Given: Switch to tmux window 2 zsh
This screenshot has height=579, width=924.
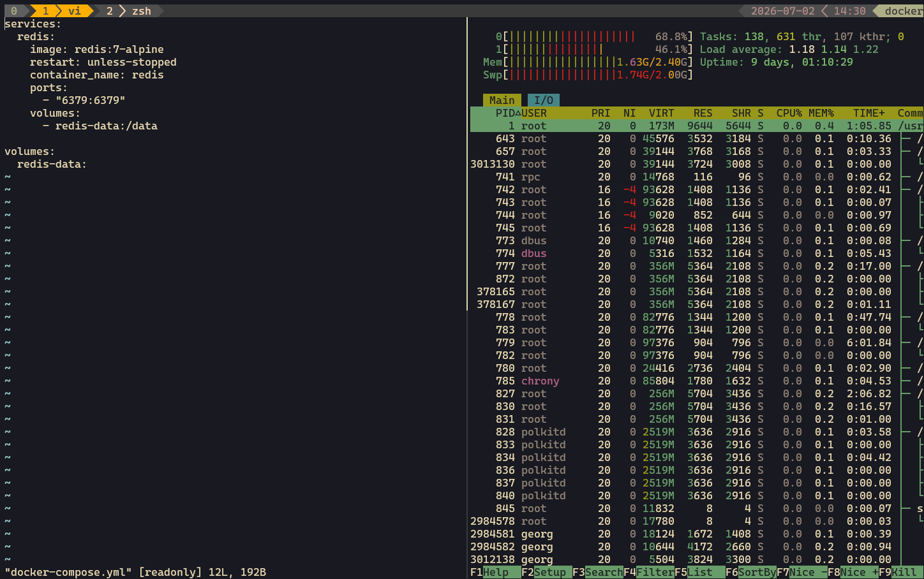Looking at the screenshot, I should pyautogui.click(x=130, y=11).
